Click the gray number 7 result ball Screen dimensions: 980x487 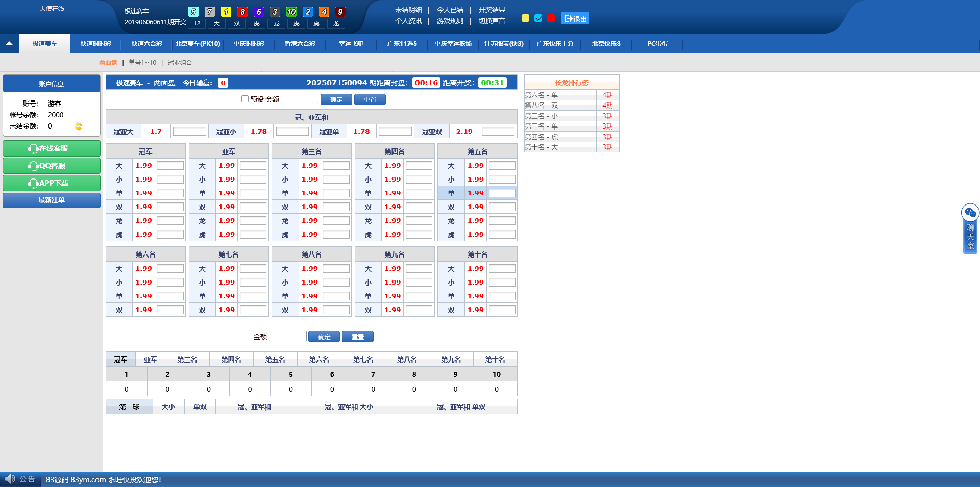pyautogui.click(x=210, y=12)
